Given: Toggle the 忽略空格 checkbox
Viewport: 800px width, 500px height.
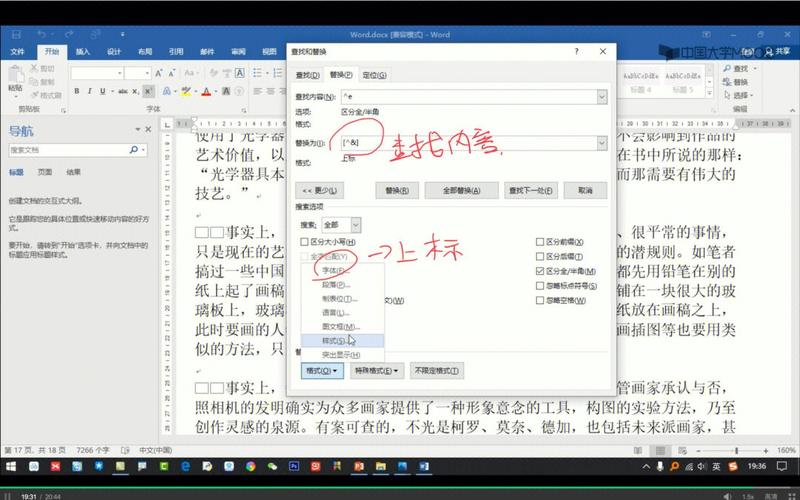Looking at the screenshot, I should 540,301.
